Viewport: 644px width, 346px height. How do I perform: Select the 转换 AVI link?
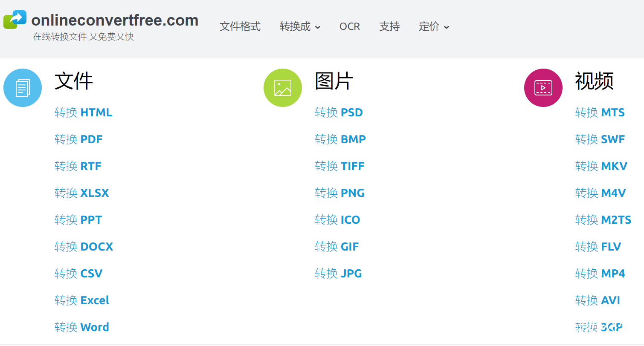(x=598, y=300)
